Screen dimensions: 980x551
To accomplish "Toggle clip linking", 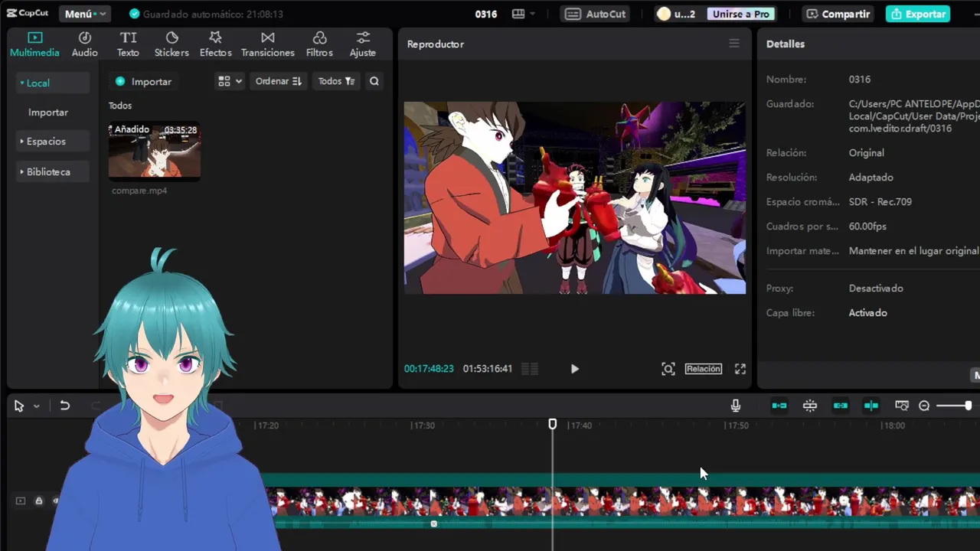I will pos(841,406).
